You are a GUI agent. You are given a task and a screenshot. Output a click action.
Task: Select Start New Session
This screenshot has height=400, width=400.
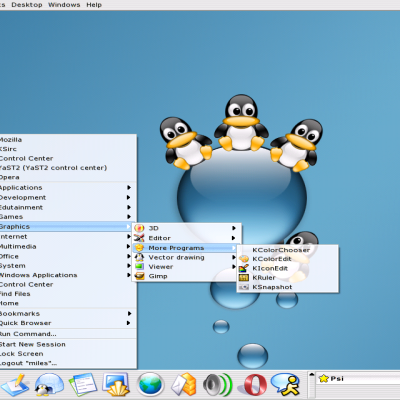[68, 344]
